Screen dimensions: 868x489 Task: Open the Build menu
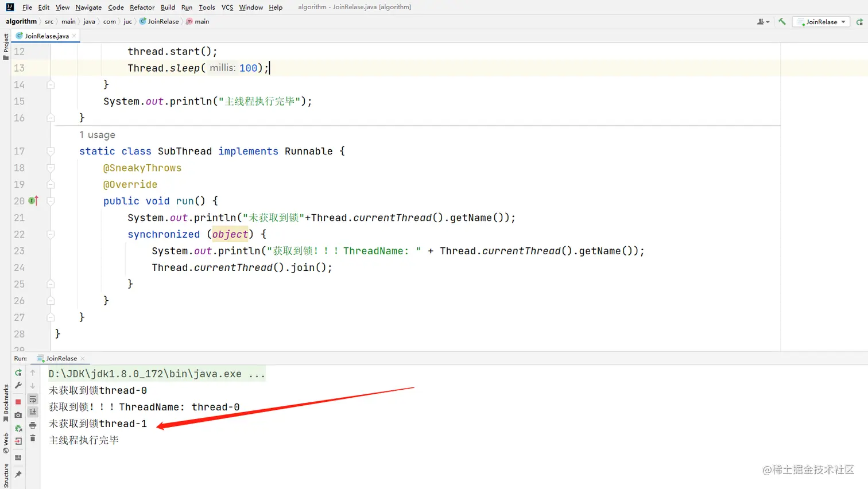168,7
